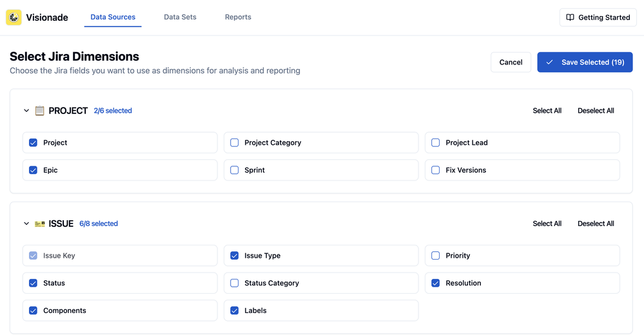Switch to the Data Sets tab
This screenshot has height=335, width=644.
(180, 17)
